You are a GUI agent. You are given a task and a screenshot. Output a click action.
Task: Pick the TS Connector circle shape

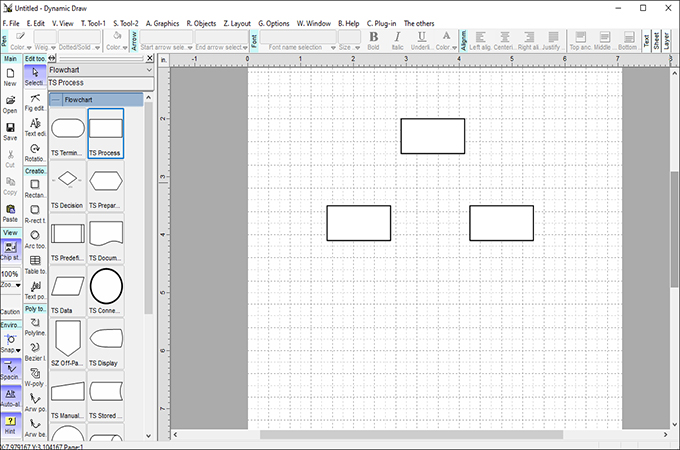pos(106,291)
